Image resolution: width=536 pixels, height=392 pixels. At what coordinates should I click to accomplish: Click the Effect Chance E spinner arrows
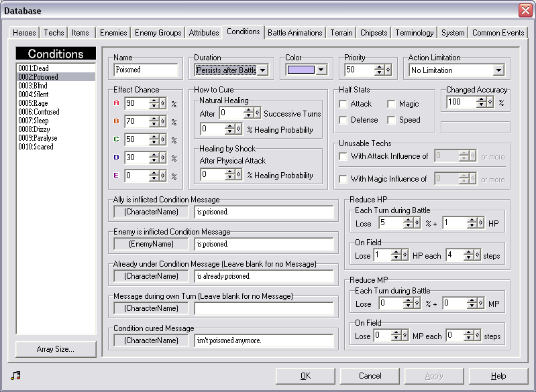click(x=154, y=176)
